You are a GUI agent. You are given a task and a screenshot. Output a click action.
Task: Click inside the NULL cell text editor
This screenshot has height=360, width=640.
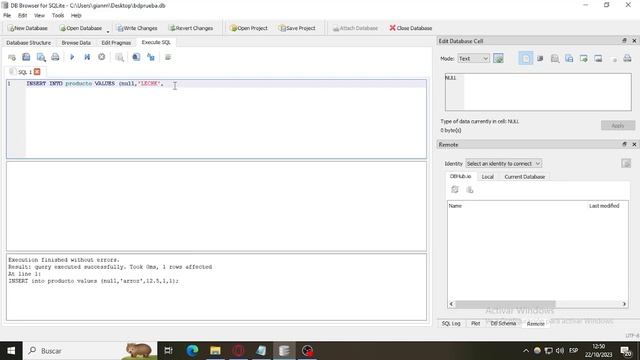(538, 92)
